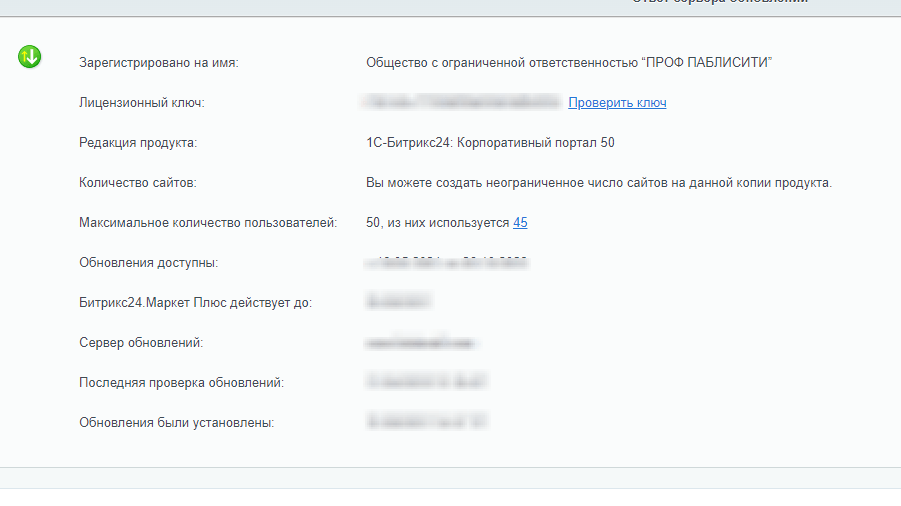Open the used users count link "45"

pos(520,223)
